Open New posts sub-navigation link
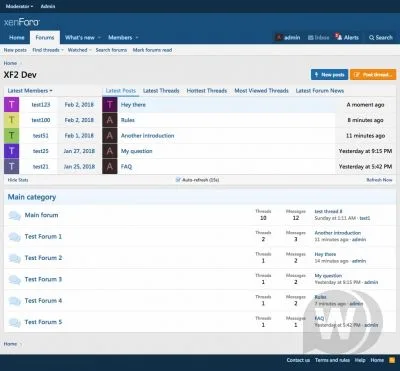This screenshot has height=371, width=400. (15, 50)
